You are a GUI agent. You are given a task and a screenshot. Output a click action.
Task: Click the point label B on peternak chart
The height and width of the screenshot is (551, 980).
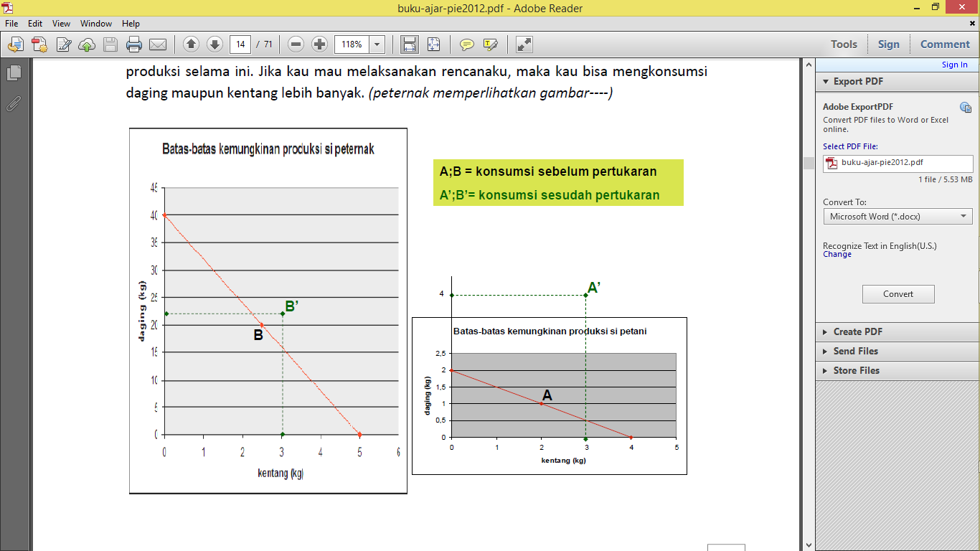(x=259, y=334)
